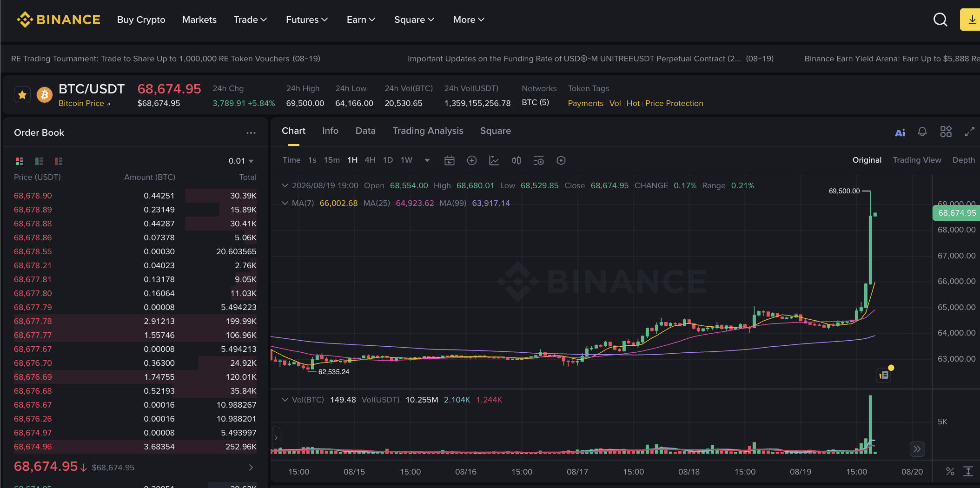Collapse the MA indicator legend chevron
980x488 pixels.
click(x=285, y=203)
